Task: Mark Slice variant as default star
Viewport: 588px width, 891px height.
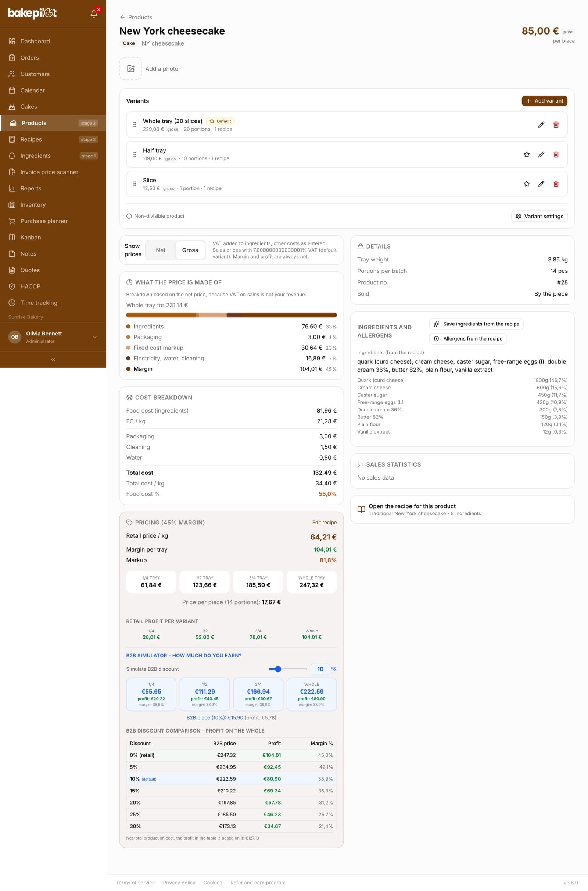Action: click(527, 184)
